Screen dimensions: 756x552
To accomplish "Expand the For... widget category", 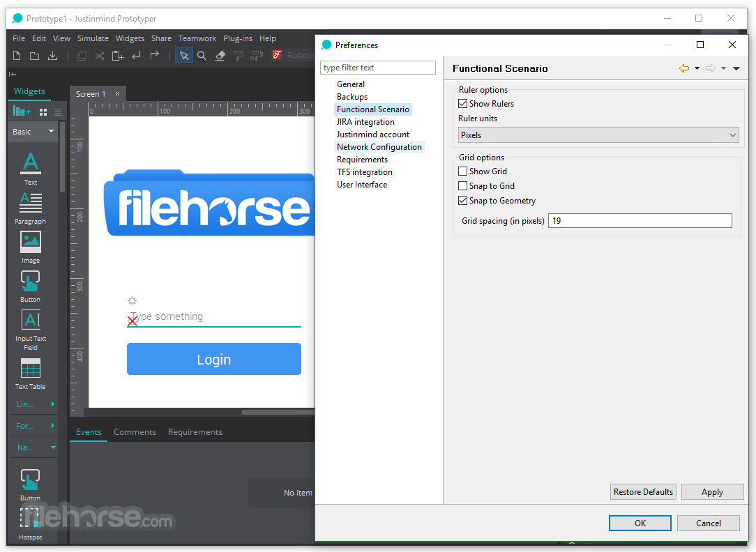I will [33, 426].
